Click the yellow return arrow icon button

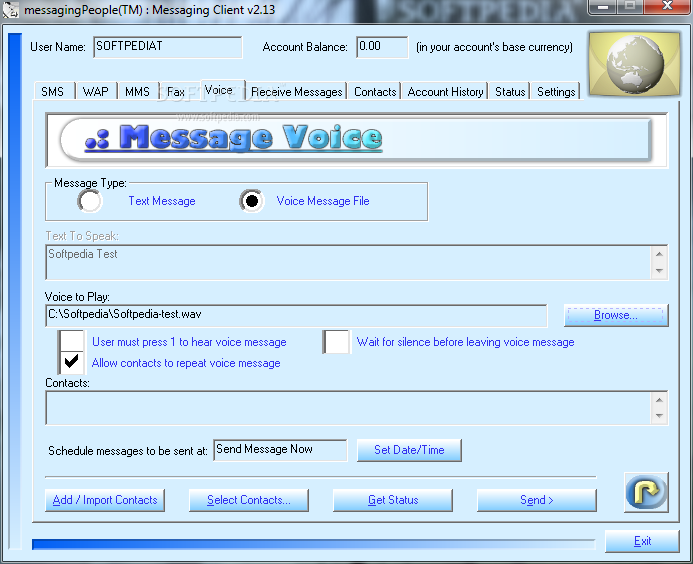pyautogui.click(x=646, y=492)
